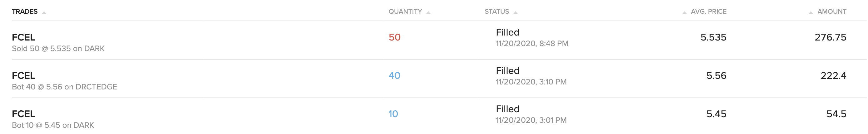Open the FCEL trade bought at 5.45
The image size is (868, 134).
[x=23, y=114]
